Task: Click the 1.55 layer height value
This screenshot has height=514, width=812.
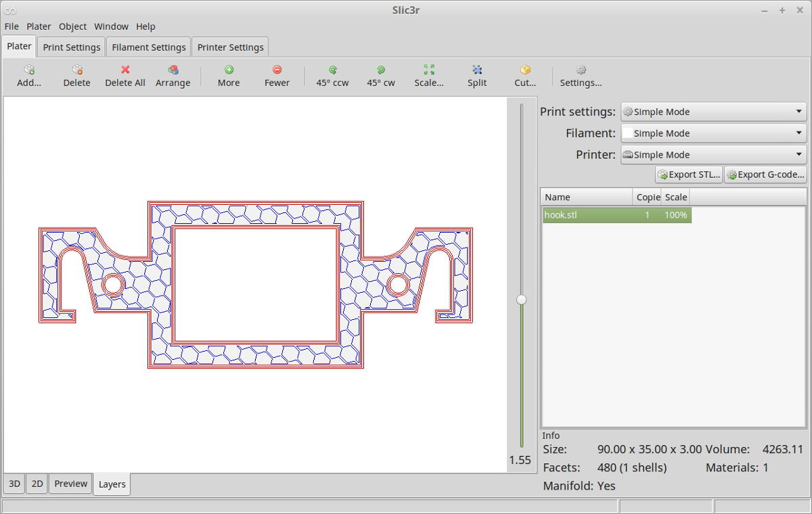Action: (520, 461)
